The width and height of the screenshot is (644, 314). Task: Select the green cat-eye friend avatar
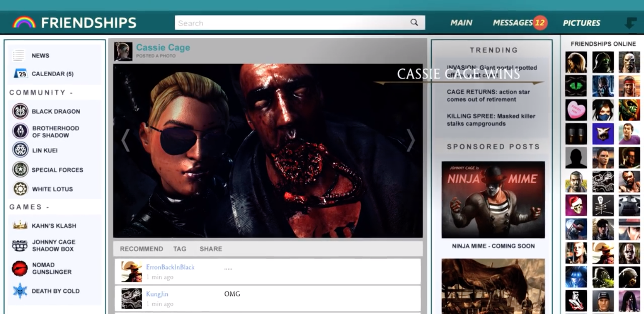pyautogui.click(x=576, y=86)
